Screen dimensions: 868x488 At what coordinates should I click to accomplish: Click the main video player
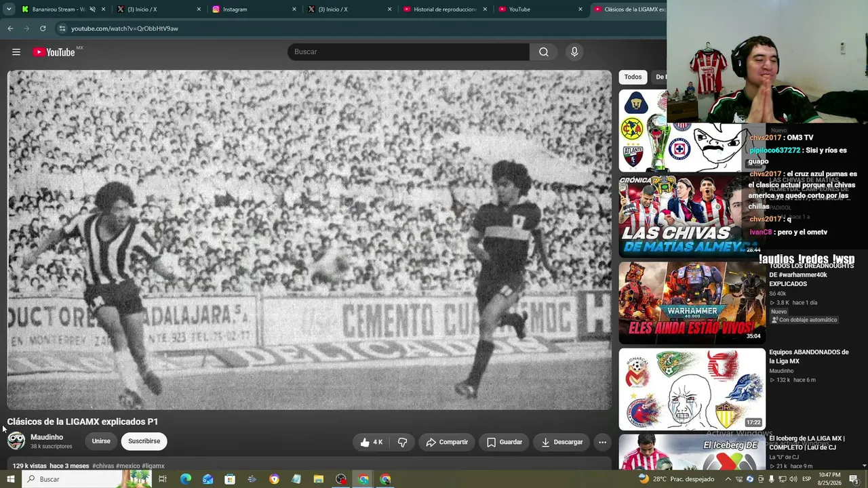(x=309, y=240)
